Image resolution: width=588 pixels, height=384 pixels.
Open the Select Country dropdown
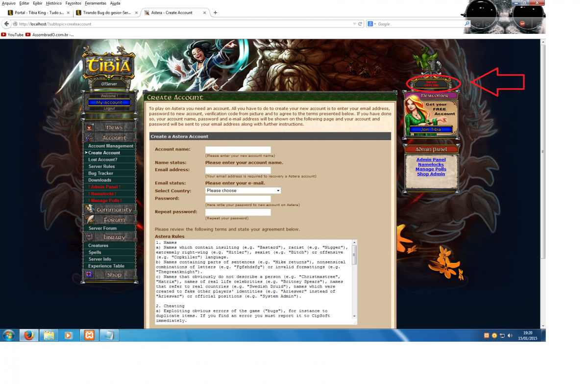(243, 190)
